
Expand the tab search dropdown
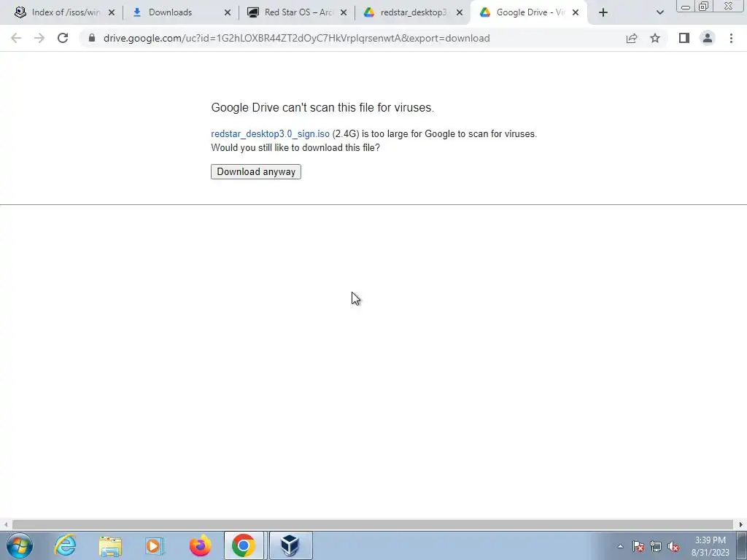coord(659,13)
